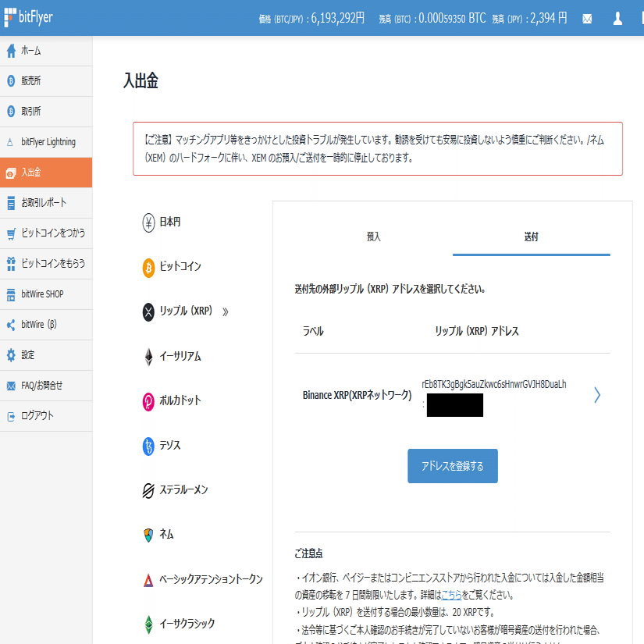Click the bitcoin icon next to 販売所
The width and height of the screenshot is (644, 644).
pyautogui.click(x=11, y=81)
